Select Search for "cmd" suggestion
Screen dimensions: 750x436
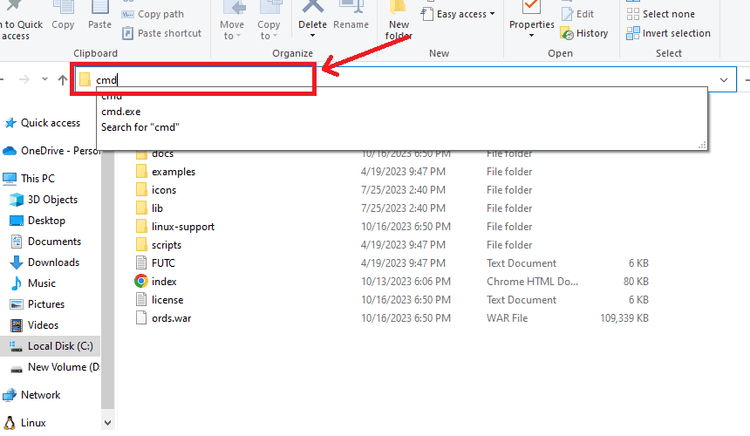[139, 127]
